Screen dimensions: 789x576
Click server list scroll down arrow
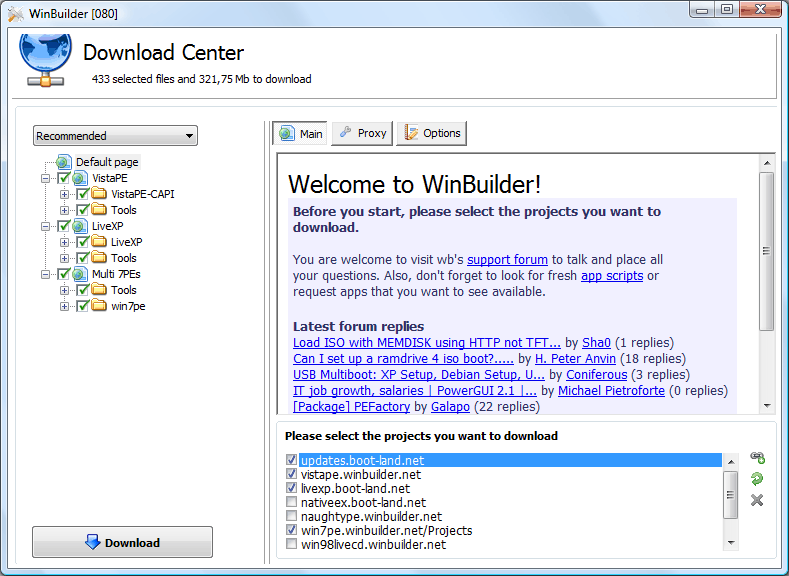(x=731, y=543)
